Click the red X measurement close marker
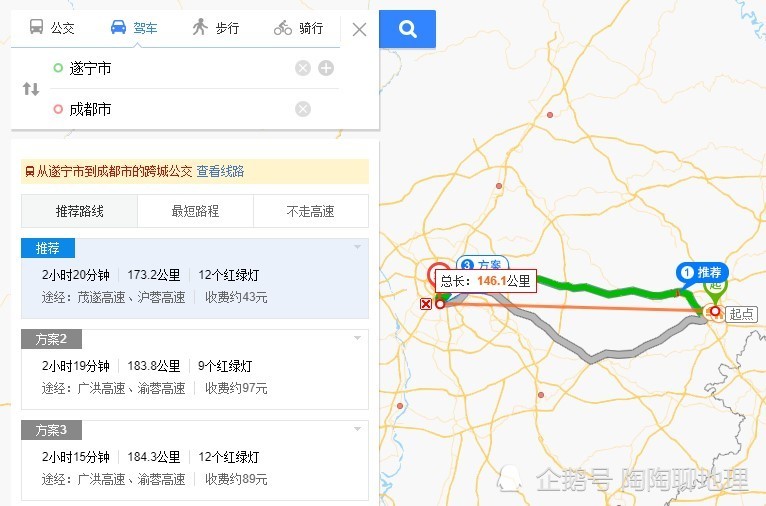The height and width of the screenshot is (506, 766). [x=426, y=304]
